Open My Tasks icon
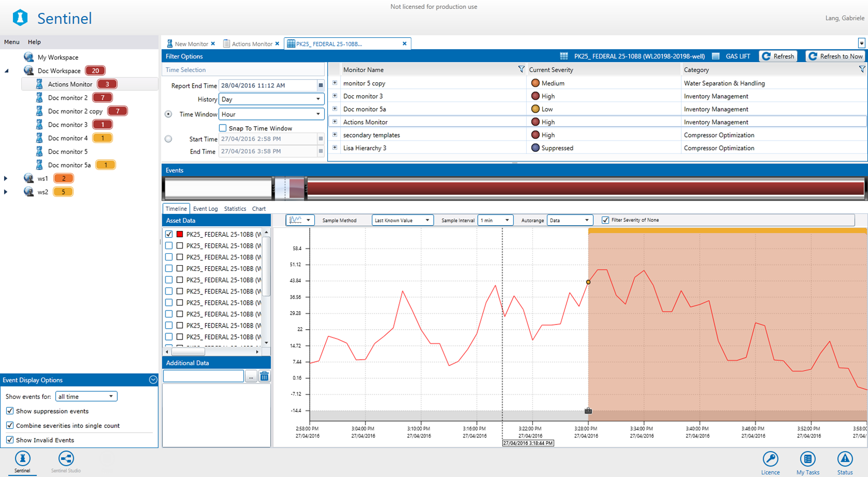Viewport: 868px width, 477px height. pos(808,459)
